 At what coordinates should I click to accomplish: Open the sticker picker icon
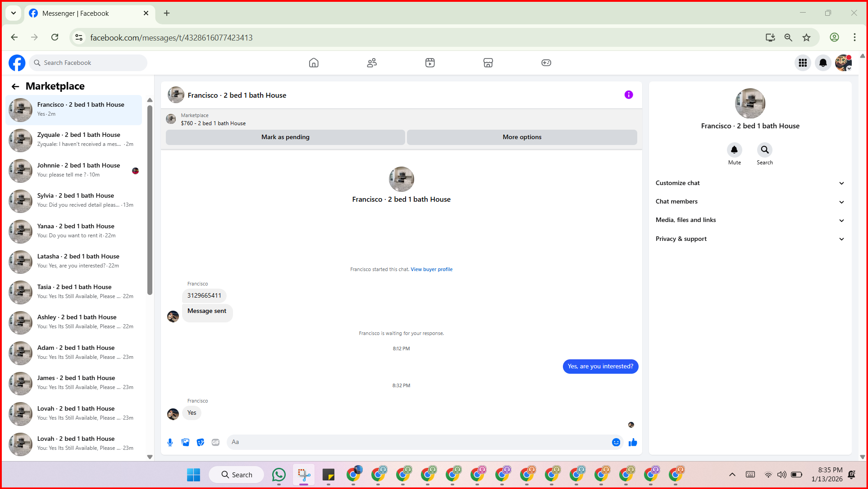[201, 442]
